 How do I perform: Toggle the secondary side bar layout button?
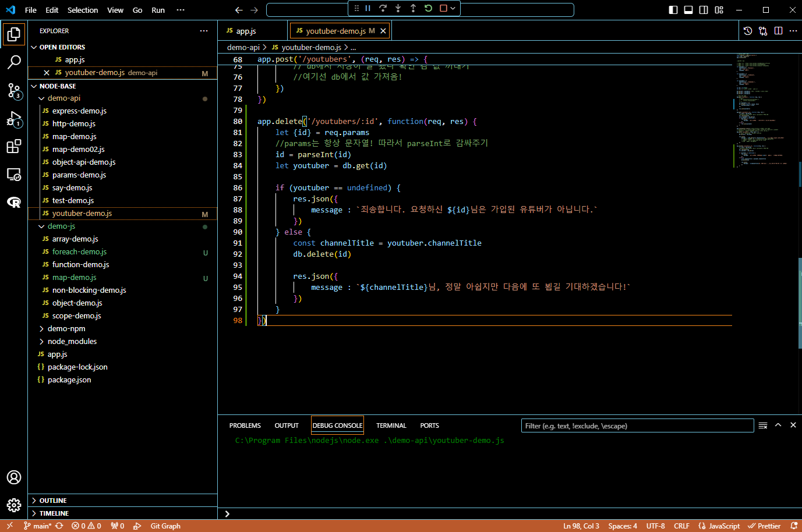(x=704, y=10)
